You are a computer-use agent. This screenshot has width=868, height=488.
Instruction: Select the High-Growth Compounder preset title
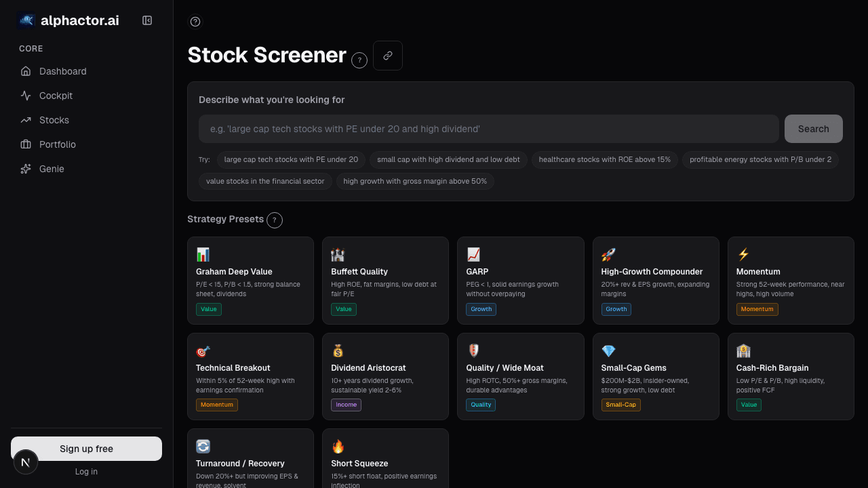click(652, 272)
